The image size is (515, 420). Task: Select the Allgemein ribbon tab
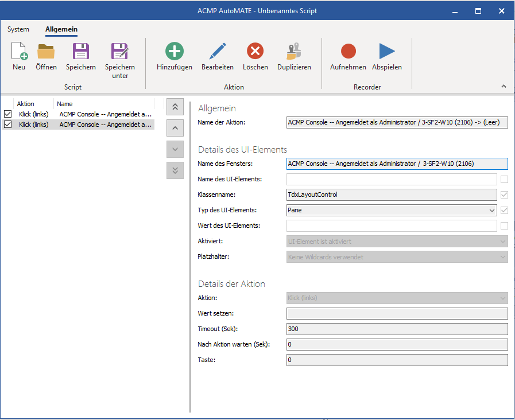coord(61,29)
